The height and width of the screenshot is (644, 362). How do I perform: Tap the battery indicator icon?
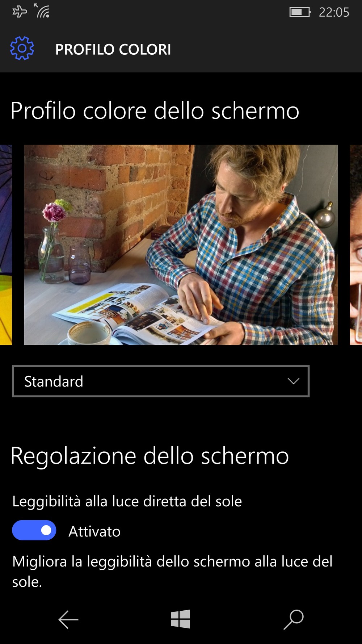(300, 12)
